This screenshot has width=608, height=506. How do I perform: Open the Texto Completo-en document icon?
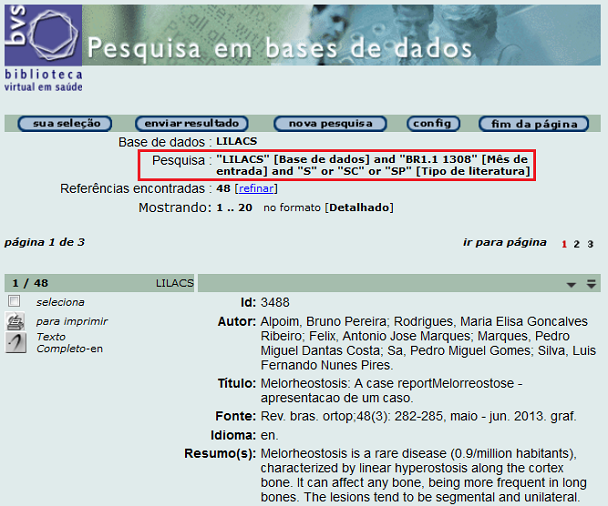pyautogui.click(x=16, y=343)
